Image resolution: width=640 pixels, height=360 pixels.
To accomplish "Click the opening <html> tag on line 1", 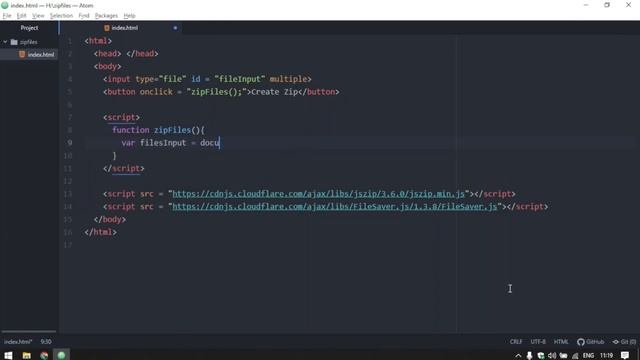I will pos(98,41).
